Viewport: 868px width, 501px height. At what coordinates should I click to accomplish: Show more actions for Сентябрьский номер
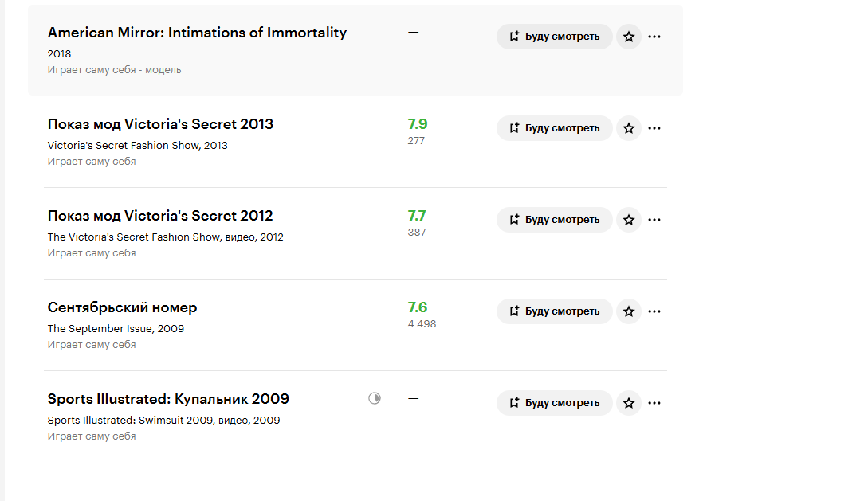(654, 311)
